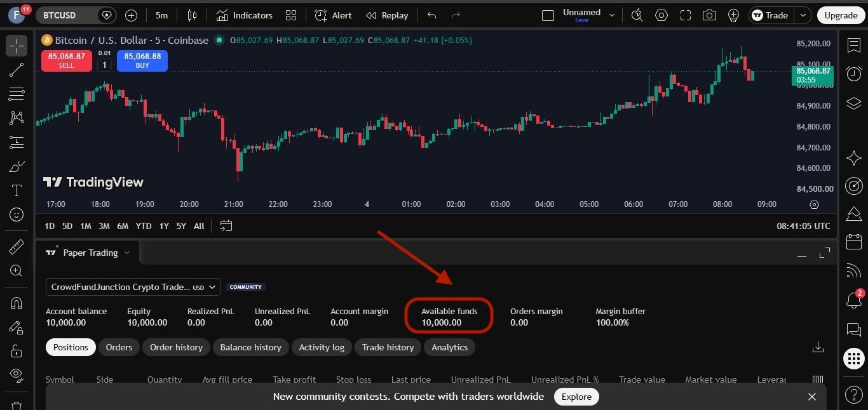Image resolution: width=868 pixels, height=410 pixels.
Task: Switch to the Order history tab
Action: (x=176, y=347)
